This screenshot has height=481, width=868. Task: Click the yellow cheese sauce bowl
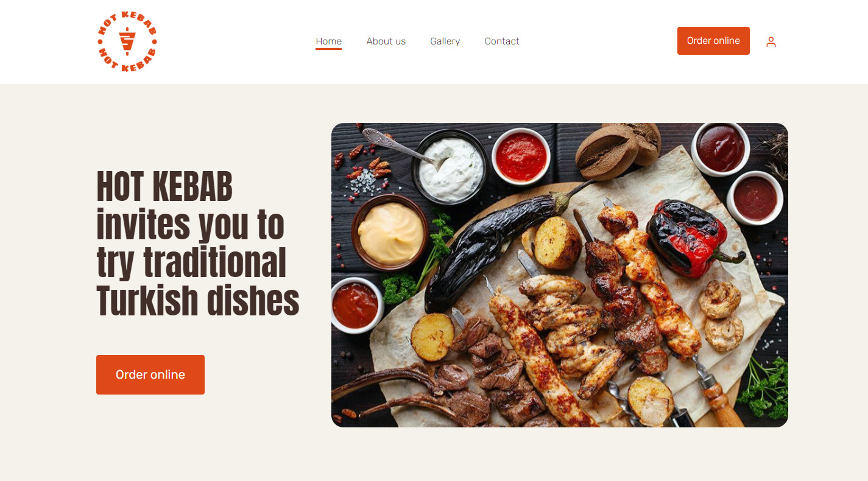(x=391, y=231)
